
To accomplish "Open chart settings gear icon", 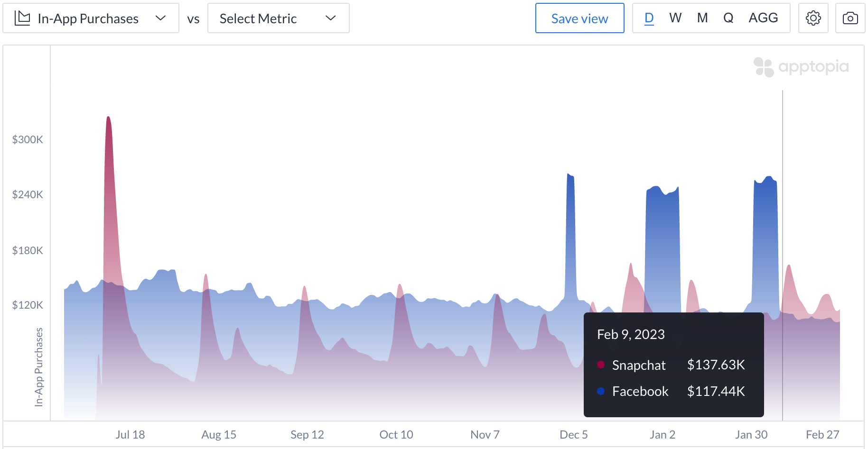I will click(x=813, y=18).
